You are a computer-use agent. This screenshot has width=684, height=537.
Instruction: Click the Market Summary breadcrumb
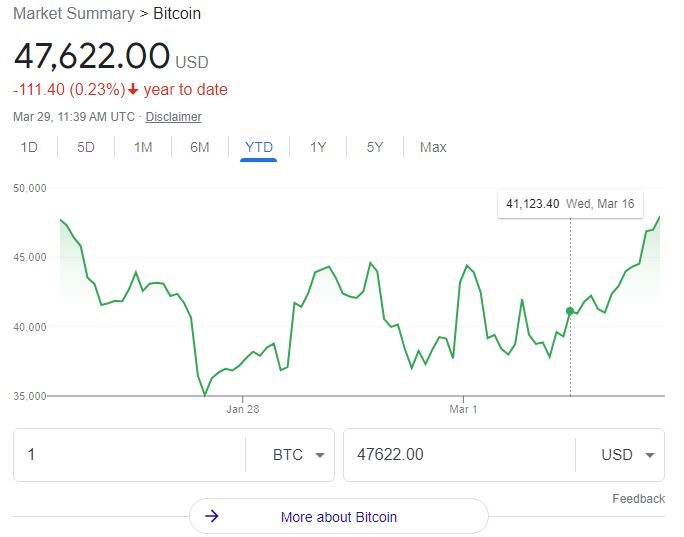point(73,14)
